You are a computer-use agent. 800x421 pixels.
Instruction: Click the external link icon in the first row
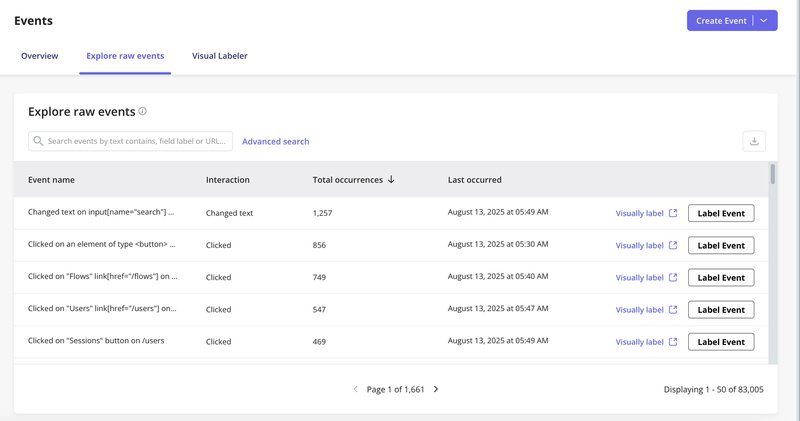[x=673, y=213]
